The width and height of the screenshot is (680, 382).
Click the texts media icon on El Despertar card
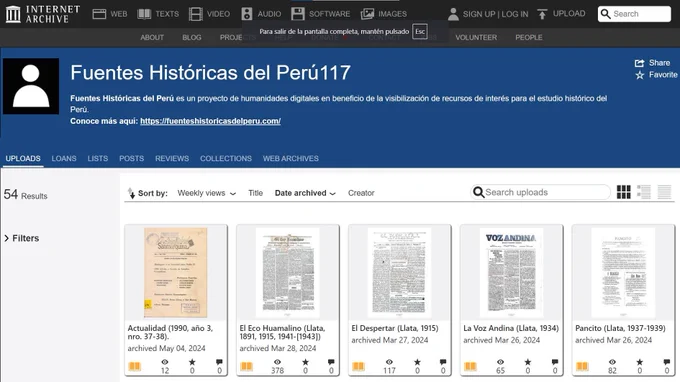(359, 366)
